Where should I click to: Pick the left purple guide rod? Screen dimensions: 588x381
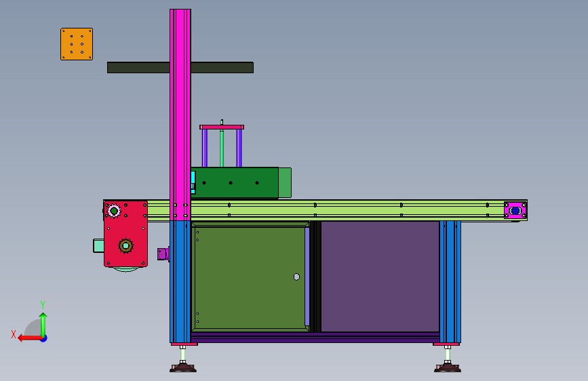205,148
